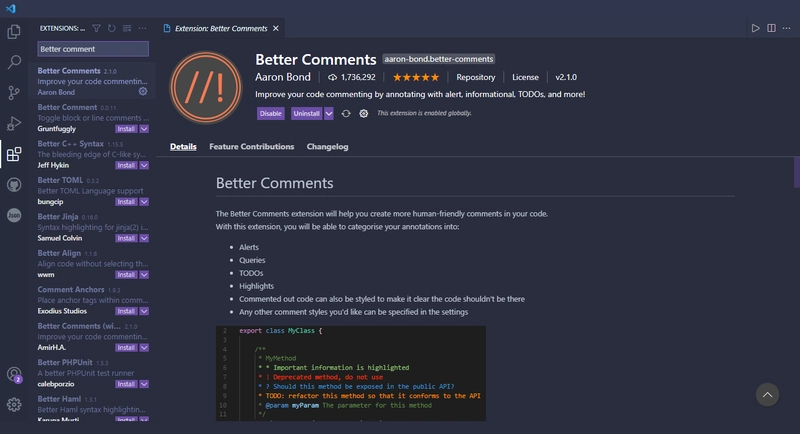800x434 pixels.
Task: Click the five-star rating
Action: [416, 77]
